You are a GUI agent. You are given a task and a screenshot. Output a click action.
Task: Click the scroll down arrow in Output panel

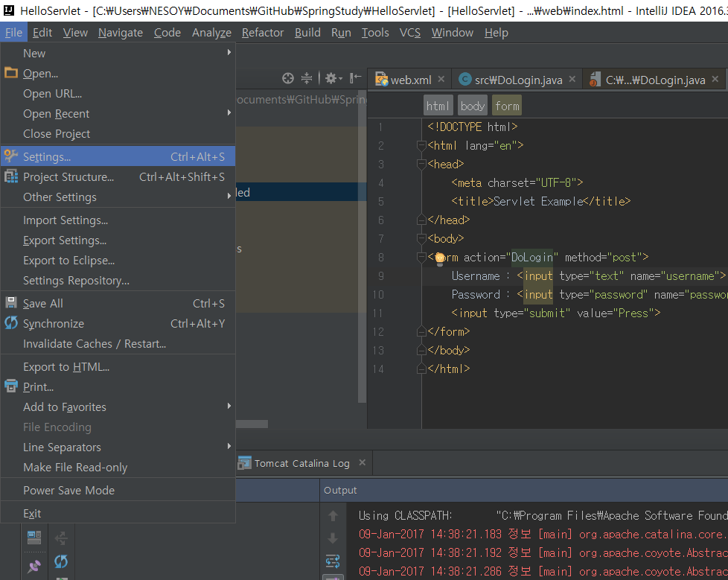click(x=333, y=538)
